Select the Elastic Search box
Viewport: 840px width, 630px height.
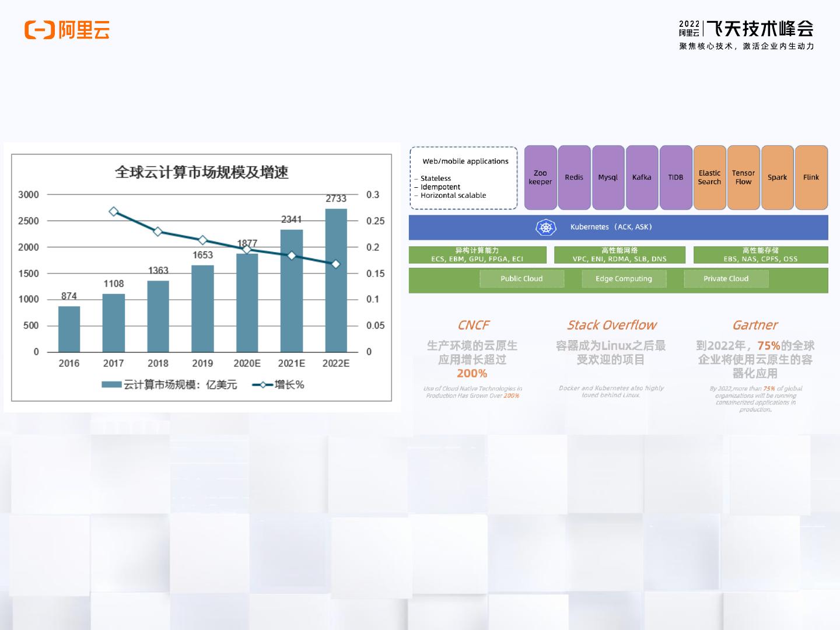[709, 177]
